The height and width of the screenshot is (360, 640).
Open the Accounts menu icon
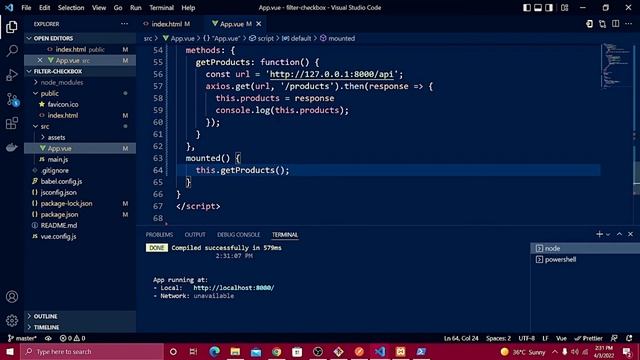click(x=12, y=297)
